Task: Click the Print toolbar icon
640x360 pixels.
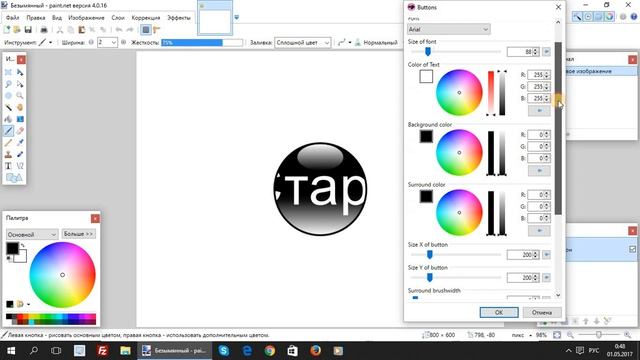Action: (x=44, y=29)
